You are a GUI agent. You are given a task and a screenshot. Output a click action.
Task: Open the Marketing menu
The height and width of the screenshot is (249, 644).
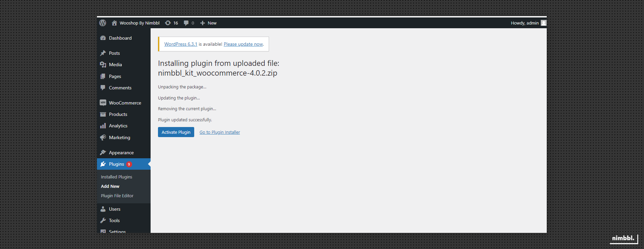[124, 137]
